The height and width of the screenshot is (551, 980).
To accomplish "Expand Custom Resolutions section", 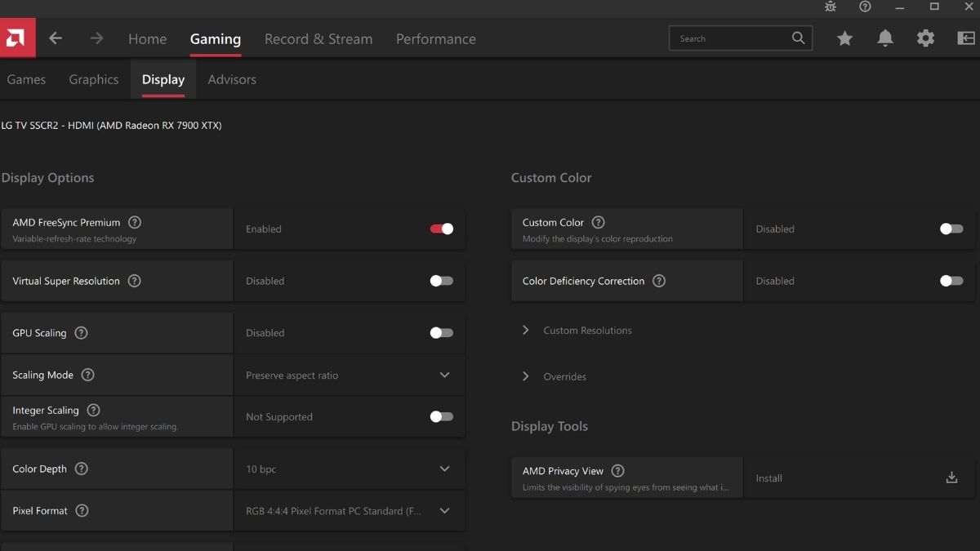I will point(577,331).
